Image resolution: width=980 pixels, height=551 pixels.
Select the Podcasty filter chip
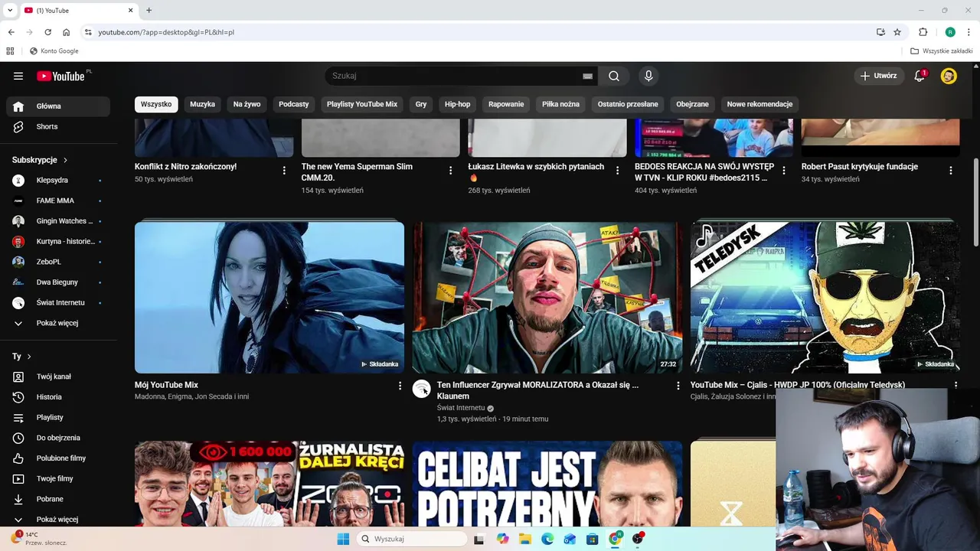pyautogui.click(x=294, y=104)
